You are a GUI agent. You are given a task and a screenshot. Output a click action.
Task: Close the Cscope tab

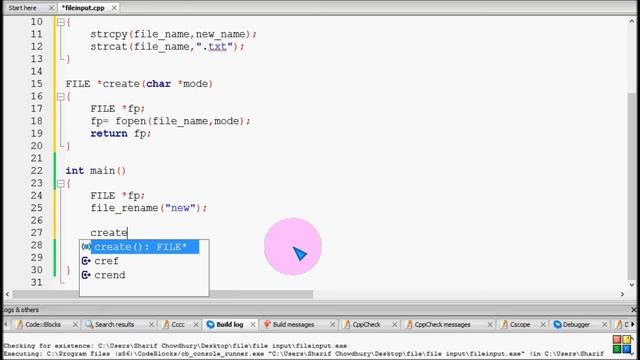click(543, 324)
